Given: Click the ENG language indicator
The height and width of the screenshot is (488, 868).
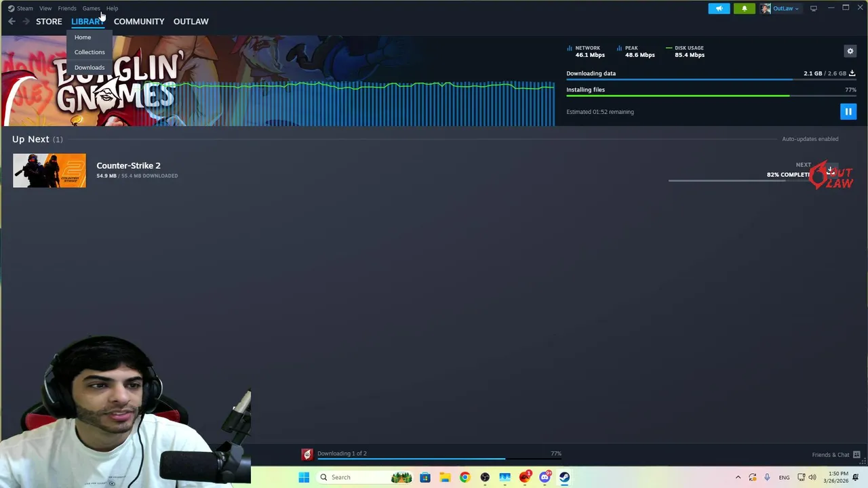Looking at the screenshot, I should pyautogui.click(x=784, y=477).
